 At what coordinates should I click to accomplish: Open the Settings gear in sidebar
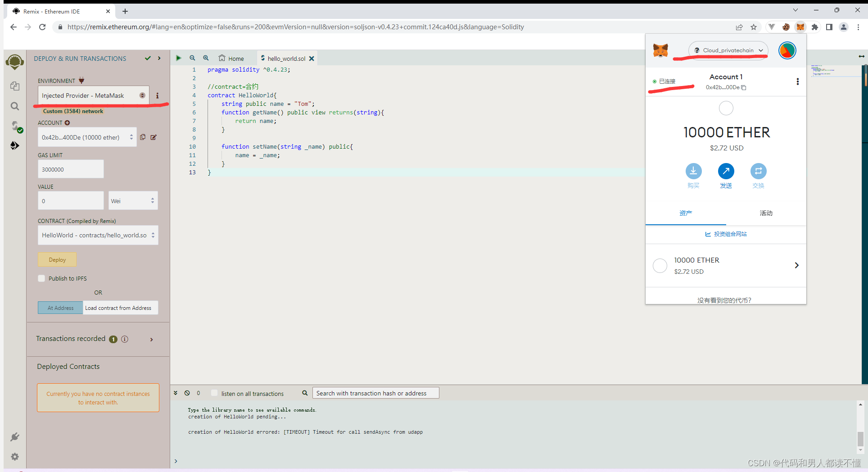[x=15, y=456]
